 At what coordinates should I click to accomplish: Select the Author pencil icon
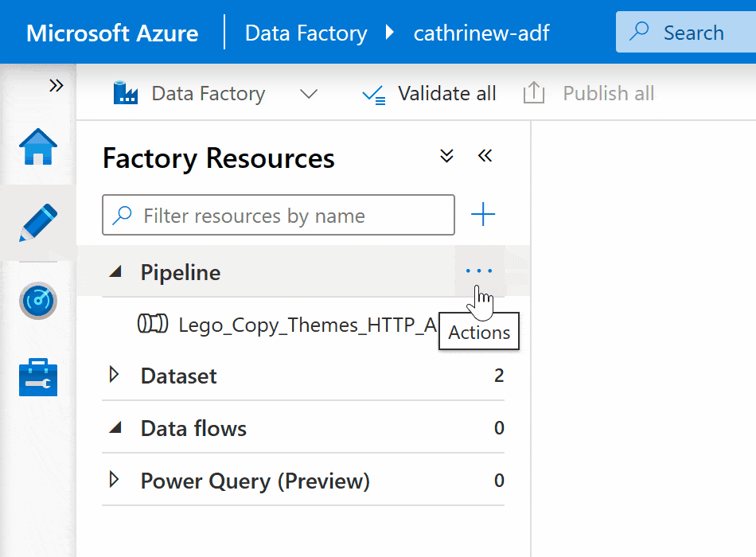(x=38, y=223)
